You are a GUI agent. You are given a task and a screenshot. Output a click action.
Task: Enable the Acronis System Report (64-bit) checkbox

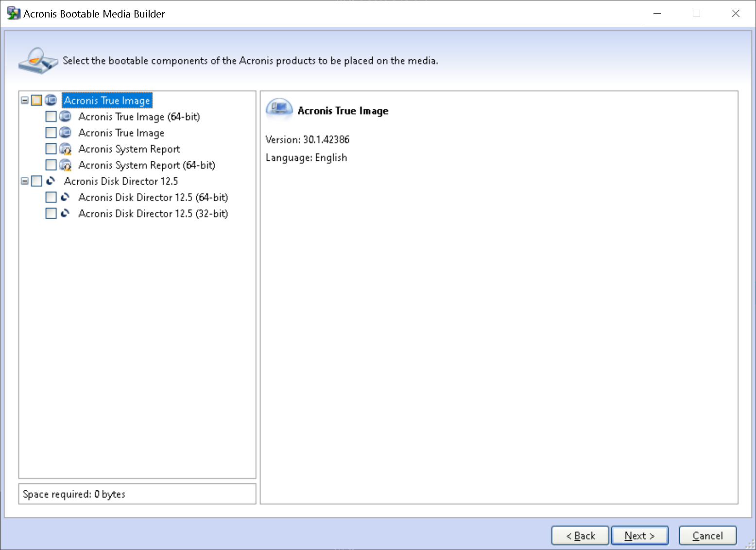pos(51,165)
